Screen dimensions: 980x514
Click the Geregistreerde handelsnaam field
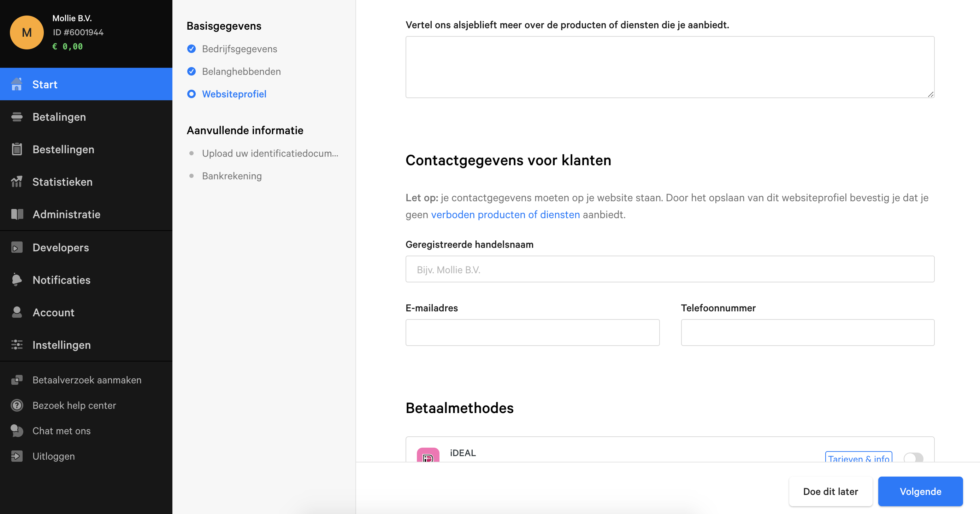pos(670,269)
